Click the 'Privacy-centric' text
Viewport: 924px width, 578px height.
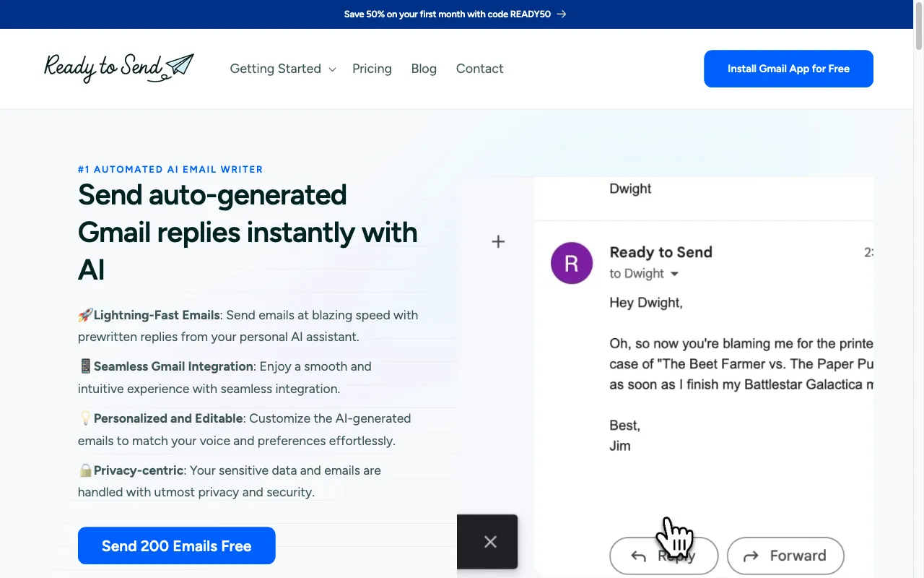(139, 470)
